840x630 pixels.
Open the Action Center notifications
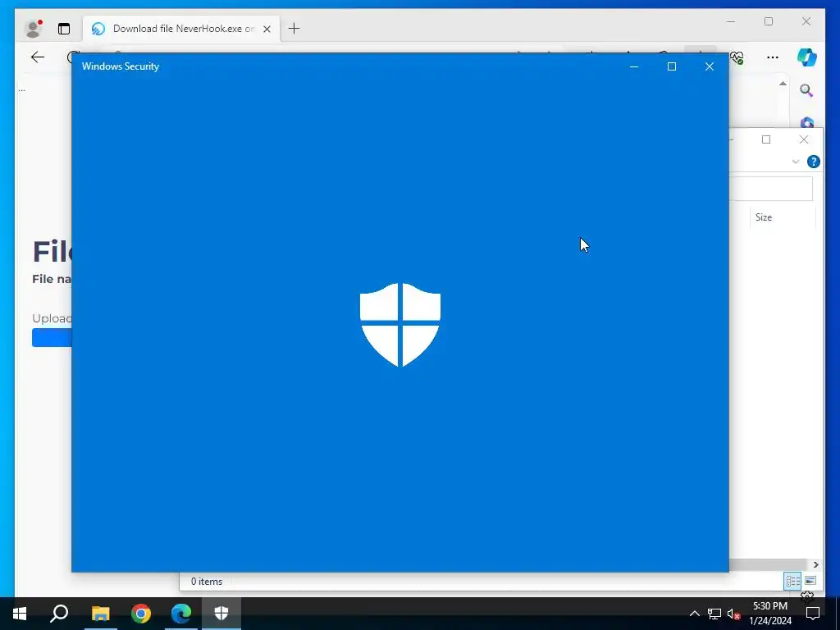pyautogui.click(x=813, y=614)
